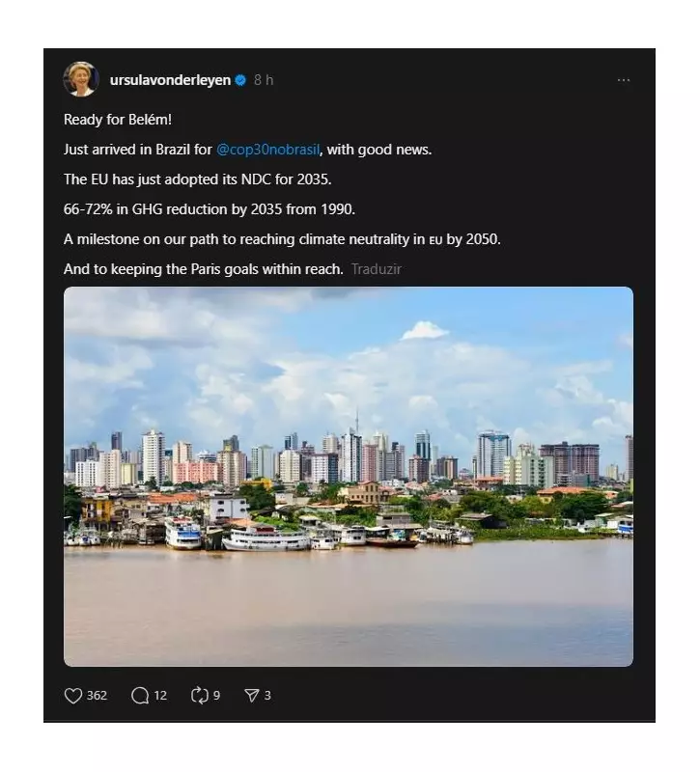700x772 pixels.
Task: Open the ursulavonderleyen username link
Action: [170, 80]
